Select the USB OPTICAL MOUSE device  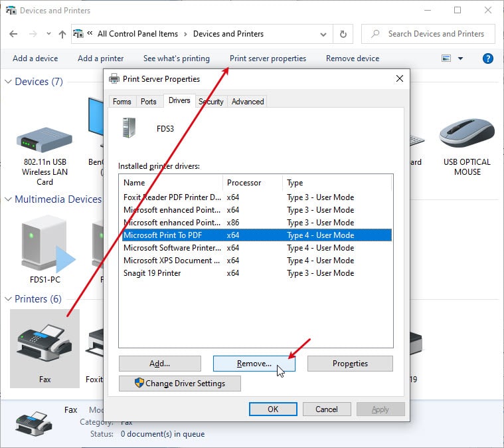[467, 148]
